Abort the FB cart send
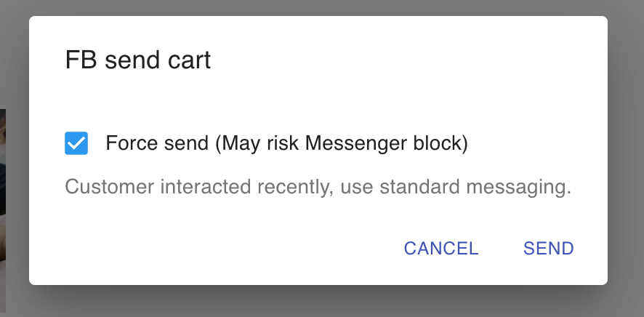The width and height of the screenshot is (644, 317). click(441, 249)
